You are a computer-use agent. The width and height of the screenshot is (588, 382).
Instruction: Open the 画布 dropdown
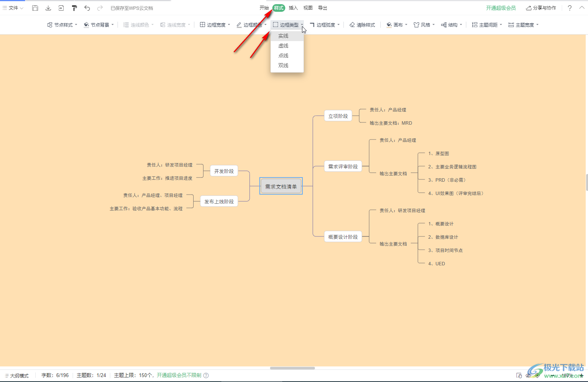pos(397,25)
